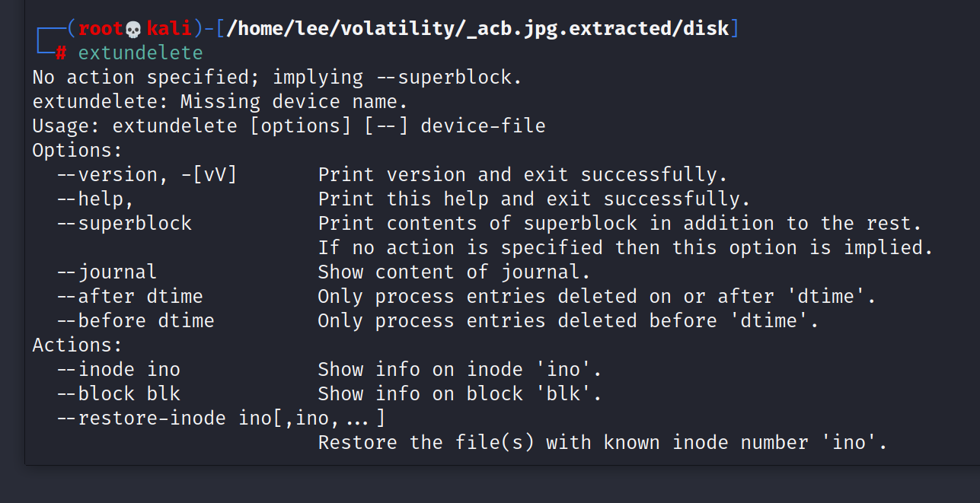Click the red root username
The width and height of the screenshot is (980, 503).
pos(101,30)
